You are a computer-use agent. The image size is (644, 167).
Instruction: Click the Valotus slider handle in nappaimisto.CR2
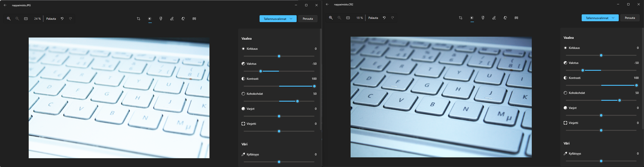tap(583, 71)
